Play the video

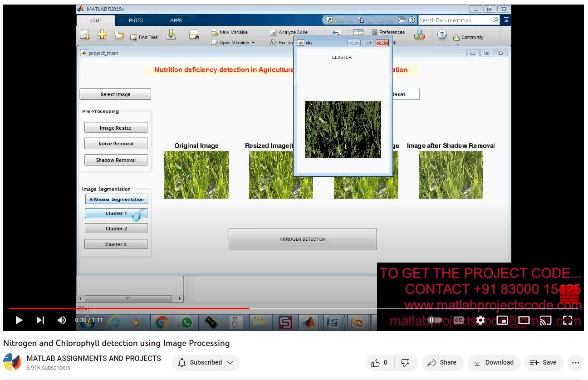19,320
